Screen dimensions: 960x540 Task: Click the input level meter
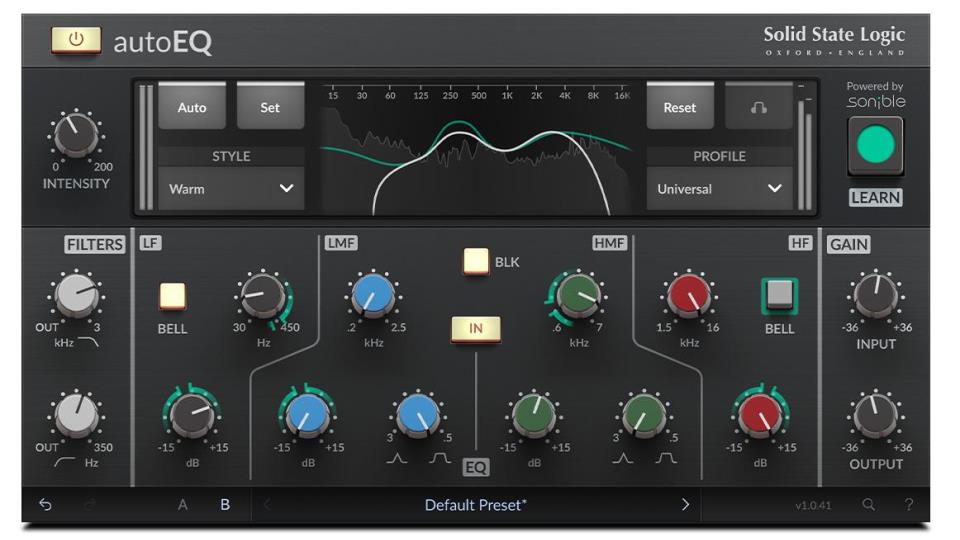[x=146, y=148]
